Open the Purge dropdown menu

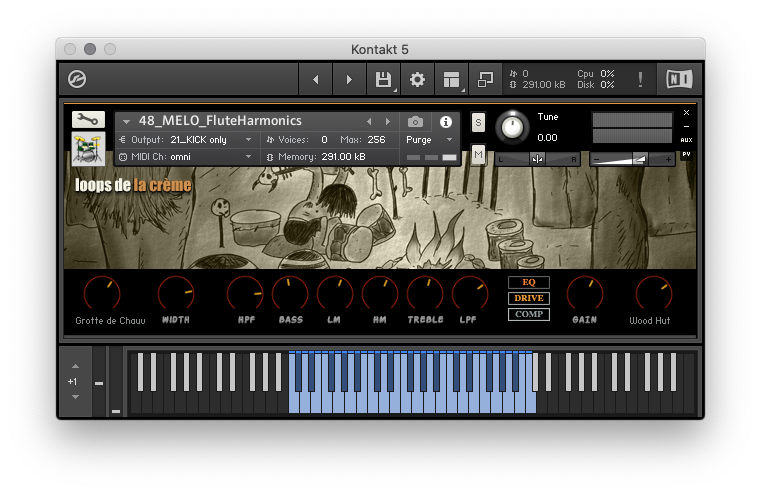point(429,140)
